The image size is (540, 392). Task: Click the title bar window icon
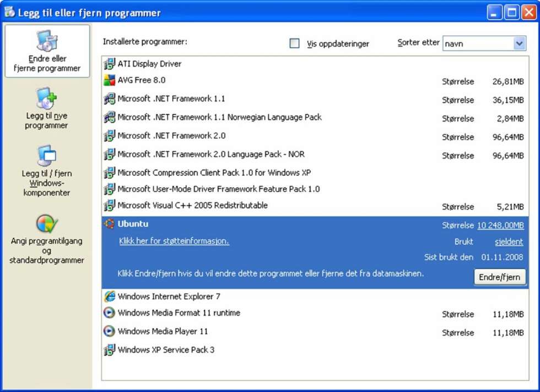point(10,13)
